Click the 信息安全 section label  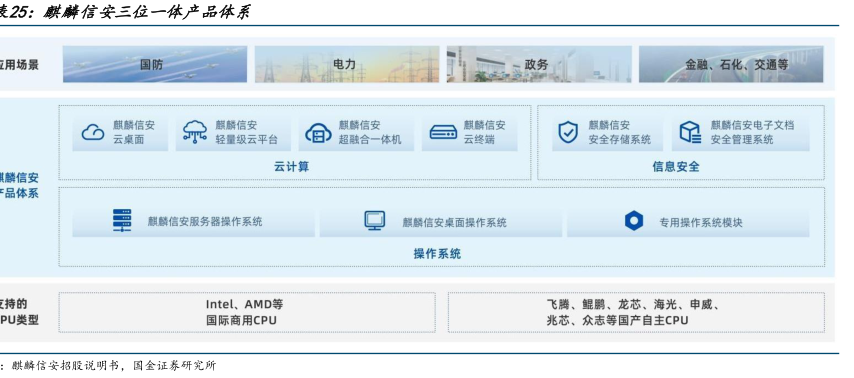coord(676,167)
